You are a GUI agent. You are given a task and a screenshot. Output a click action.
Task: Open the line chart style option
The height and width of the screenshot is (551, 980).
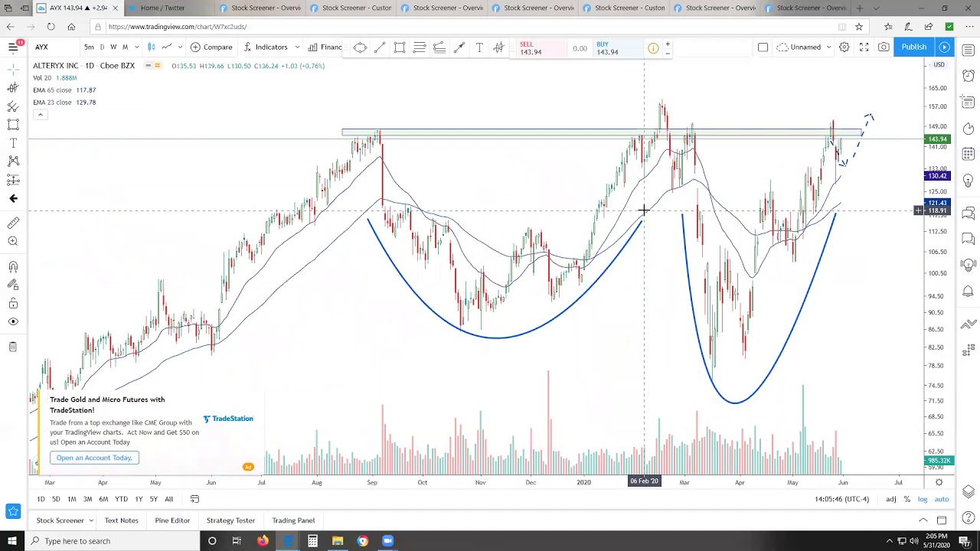pyautogui.click(x=166, y=47)
